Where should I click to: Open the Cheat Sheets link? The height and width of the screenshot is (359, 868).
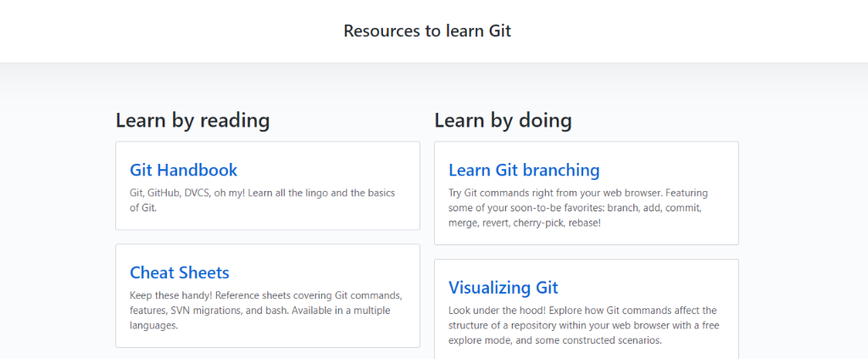(x=180, y=272)
